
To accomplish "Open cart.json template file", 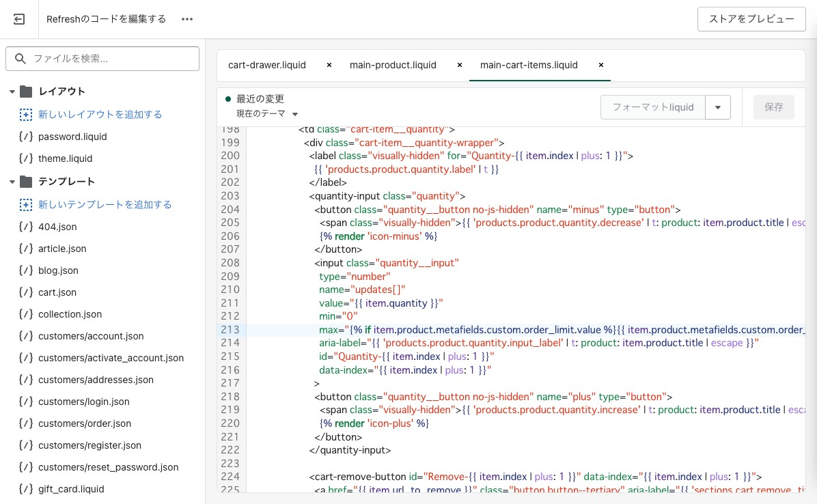I will click(x=57, y=292).
